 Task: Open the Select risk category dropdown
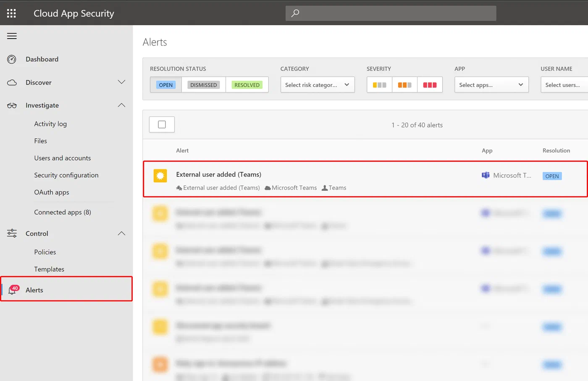point(318,85)
